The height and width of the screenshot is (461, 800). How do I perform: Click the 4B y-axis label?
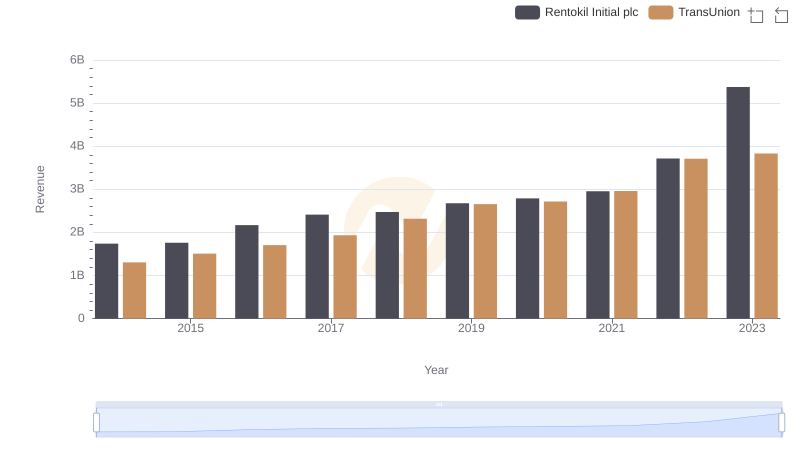coord(77,146)
